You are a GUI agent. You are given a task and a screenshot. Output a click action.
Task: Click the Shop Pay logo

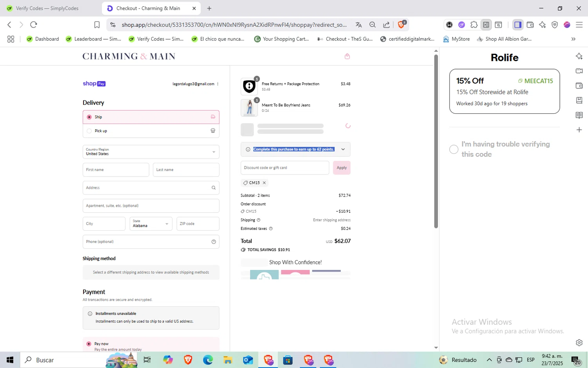94,84
